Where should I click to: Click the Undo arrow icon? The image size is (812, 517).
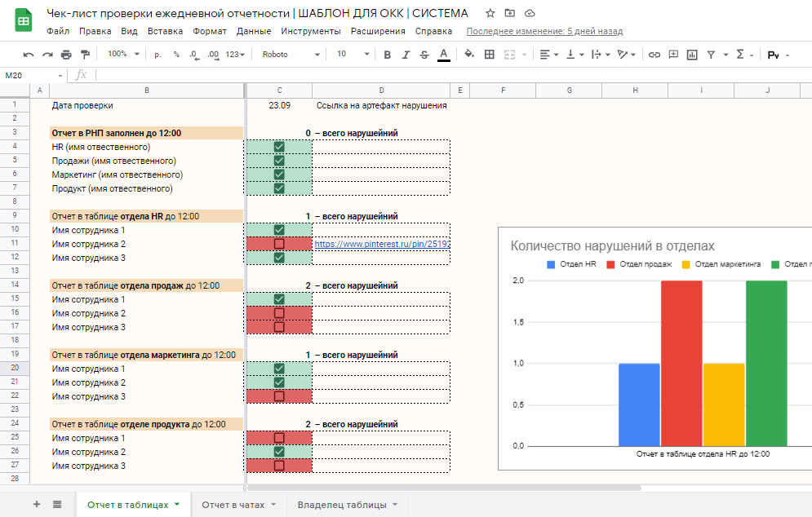[29, 55]
